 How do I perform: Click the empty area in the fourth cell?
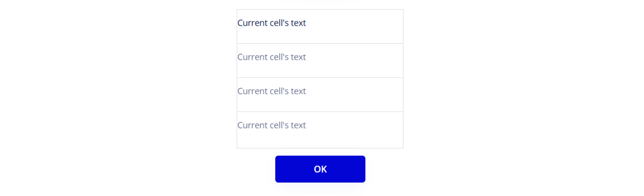click(355, 130)
